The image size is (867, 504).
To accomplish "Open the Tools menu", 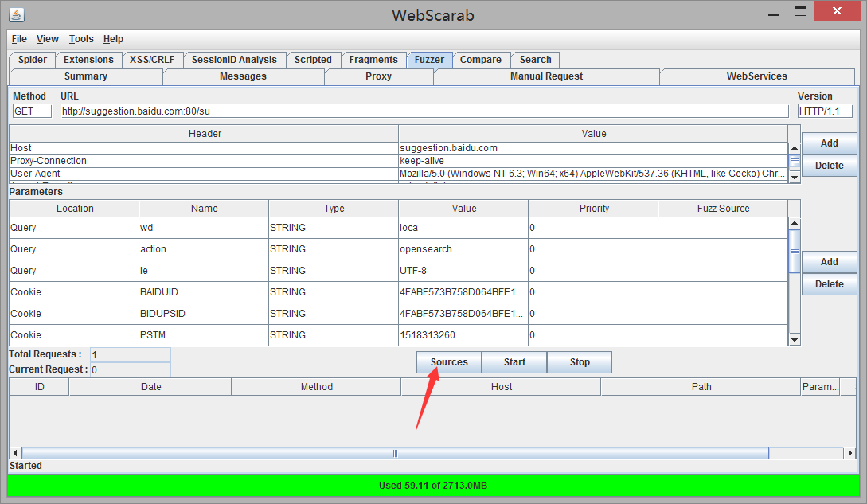I will click(x=81, y=39).
